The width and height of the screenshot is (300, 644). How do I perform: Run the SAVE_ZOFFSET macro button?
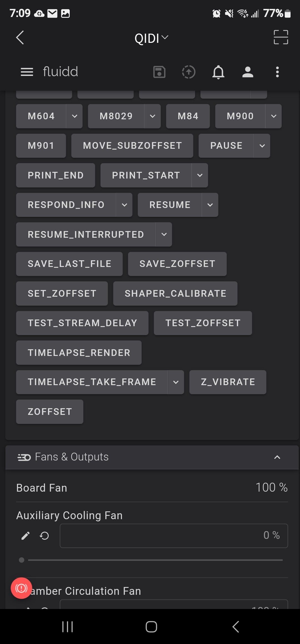click(177, 264)
